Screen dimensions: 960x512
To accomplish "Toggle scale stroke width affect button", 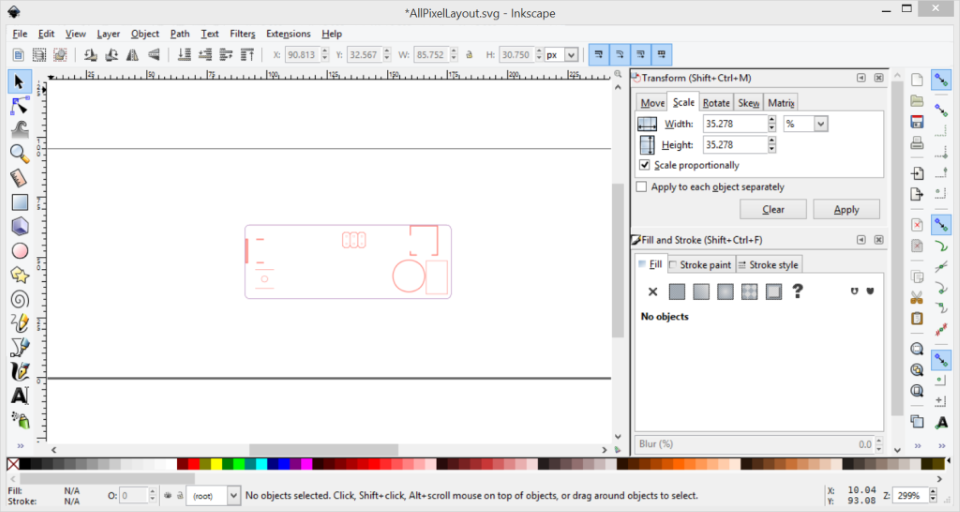I will 599,55.
